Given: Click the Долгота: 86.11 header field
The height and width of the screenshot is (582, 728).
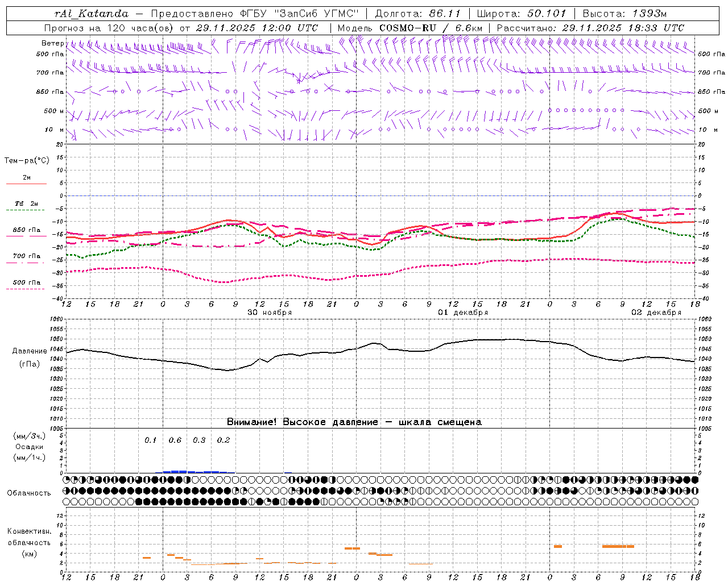Looking at the screenshot, I should [x=418, y=14].
